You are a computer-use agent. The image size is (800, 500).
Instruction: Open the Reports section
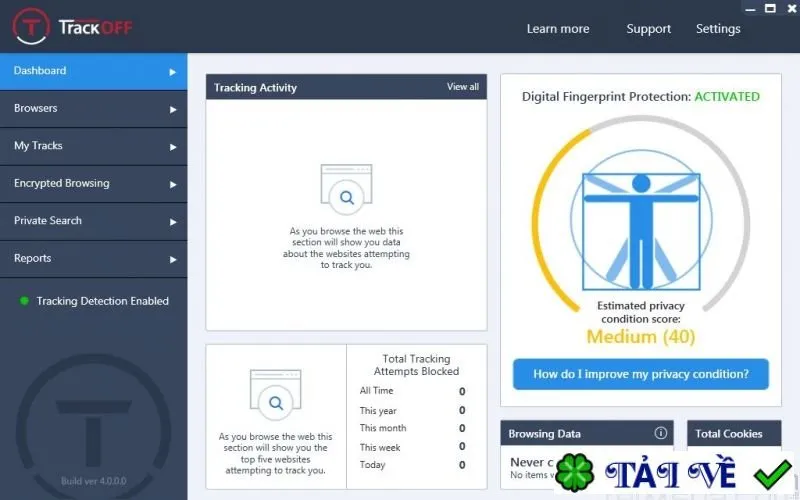click(93, 259)
